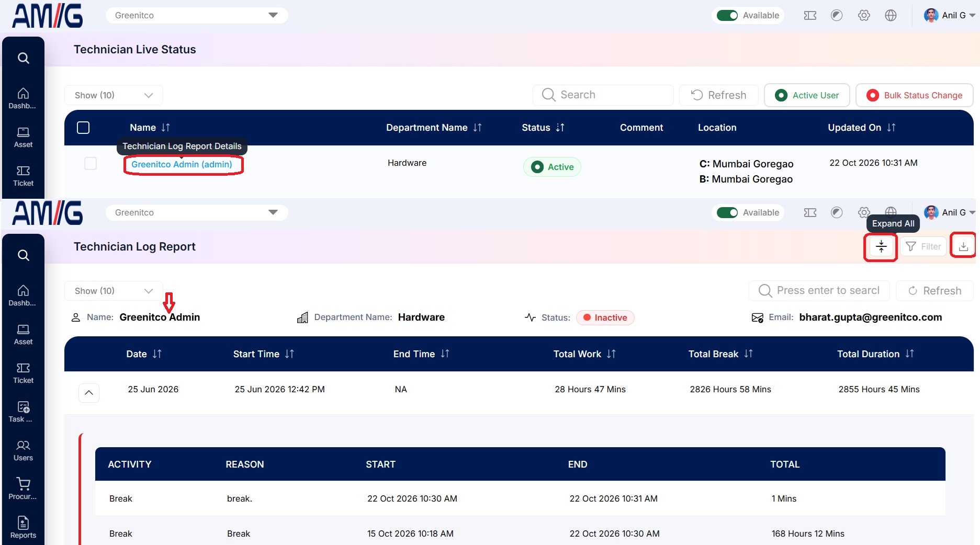Screen dimensions: 980x545
Task: Click the AMG logo in upper header
Action: [x=47, y=16]
